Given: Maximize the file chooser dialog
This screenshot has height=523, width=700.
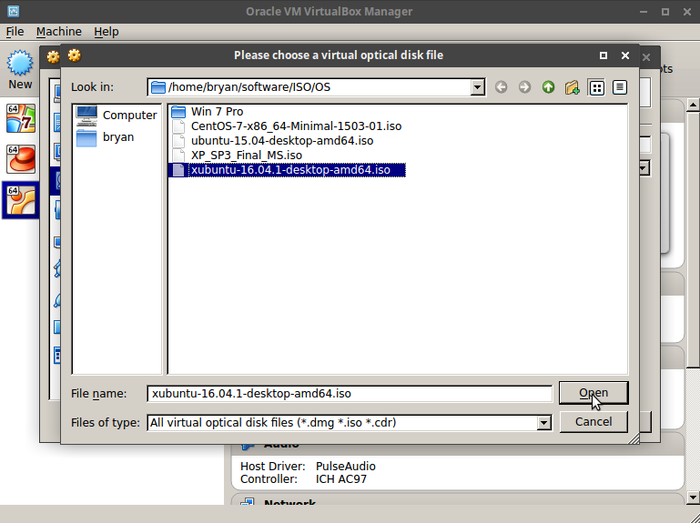Looking at the screenshot, I should [603, 55].
